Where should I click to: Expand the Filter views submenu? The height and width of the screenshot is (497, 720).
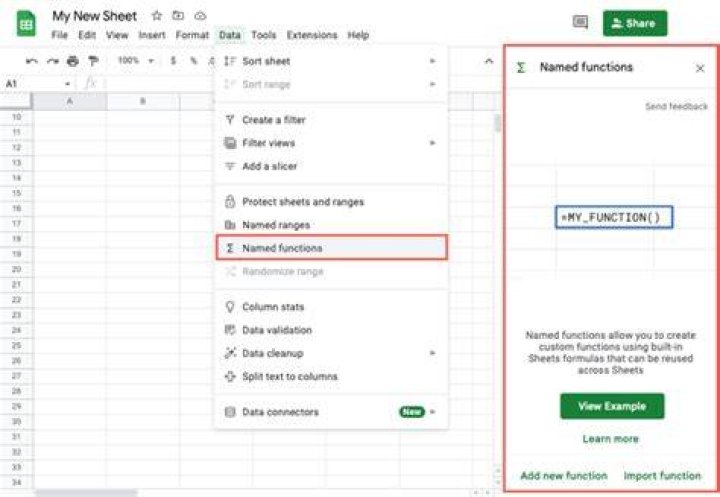(x=432, y=143)
